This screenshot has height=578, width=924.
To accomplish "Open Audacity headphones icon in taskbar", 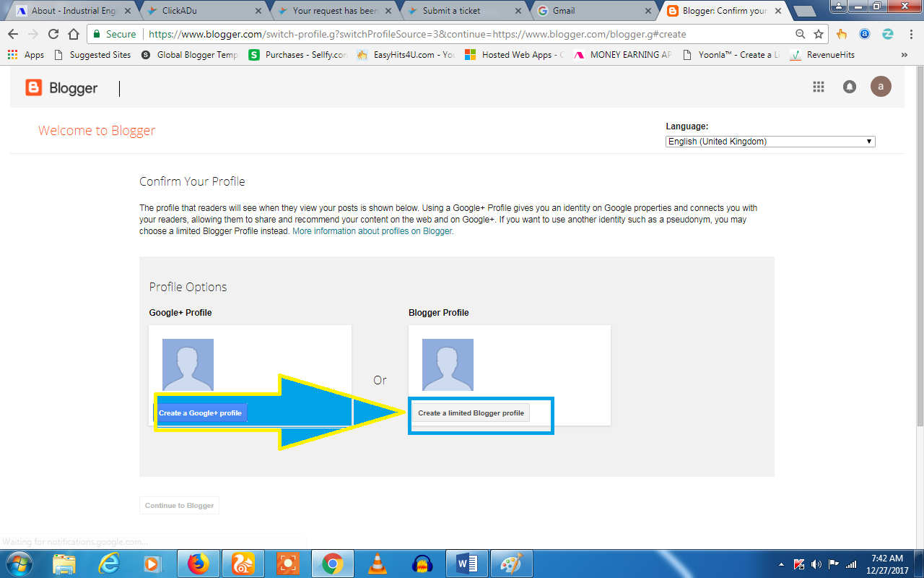I will coord(422,564).
